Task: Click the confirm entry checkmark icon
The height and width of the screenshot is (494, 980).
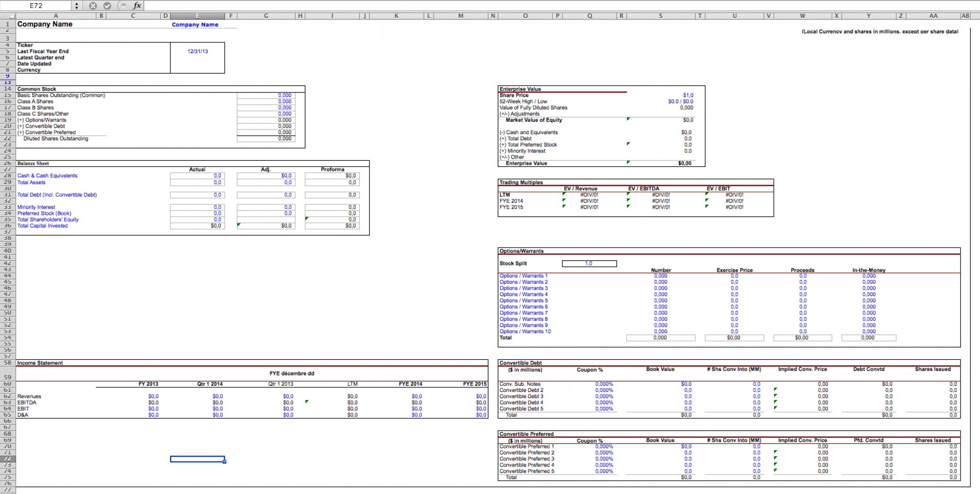Action: pos(107,6)
